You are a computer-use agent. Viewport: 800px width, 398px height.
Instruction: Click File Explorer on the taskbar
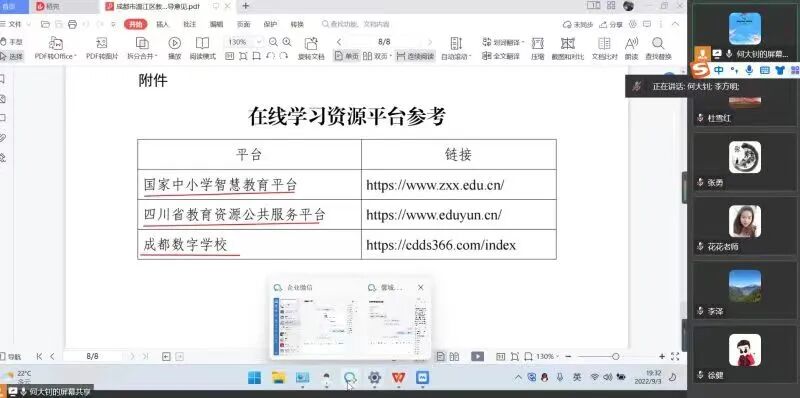coord(278,378)
